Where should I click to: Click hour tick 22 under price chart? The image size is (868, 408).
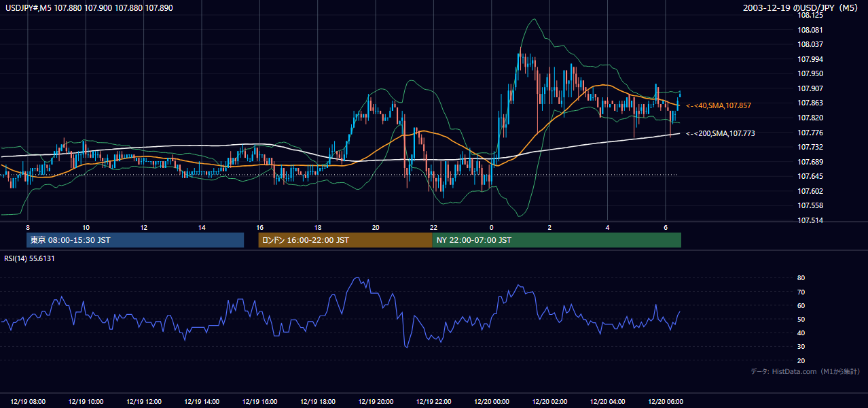pyautogui.click(x=433, y=227)
